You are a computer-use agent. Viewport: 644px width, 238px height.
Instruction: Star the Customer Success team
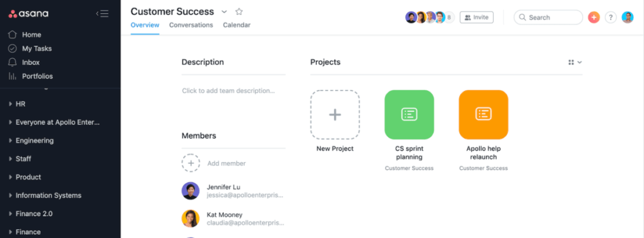(x=239, y=11)
